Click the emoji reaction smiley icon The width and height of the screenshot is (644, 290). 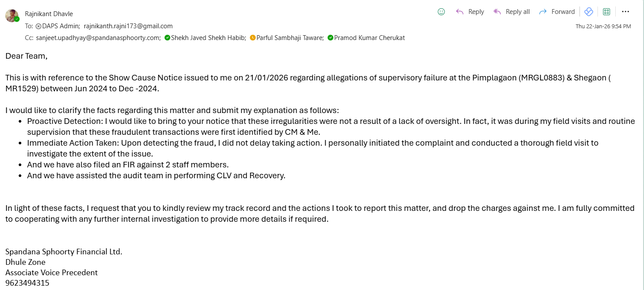tap(441, 12)
